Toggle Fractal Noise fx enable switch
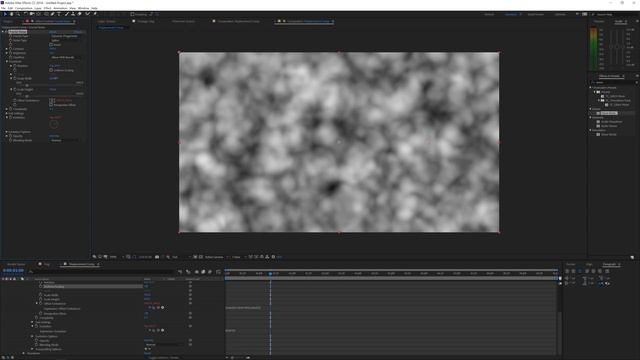Screen dimensions: 640x360 [x=6, y=31]
